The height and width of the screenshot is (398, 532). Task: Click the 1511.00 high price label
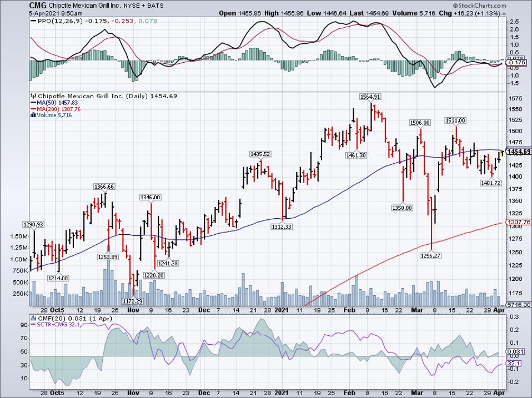point(455,120)
